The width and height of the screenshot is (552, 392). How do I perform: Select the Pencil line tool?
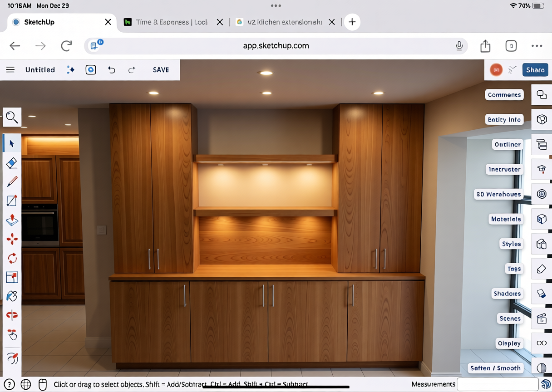tap(12, 182)
